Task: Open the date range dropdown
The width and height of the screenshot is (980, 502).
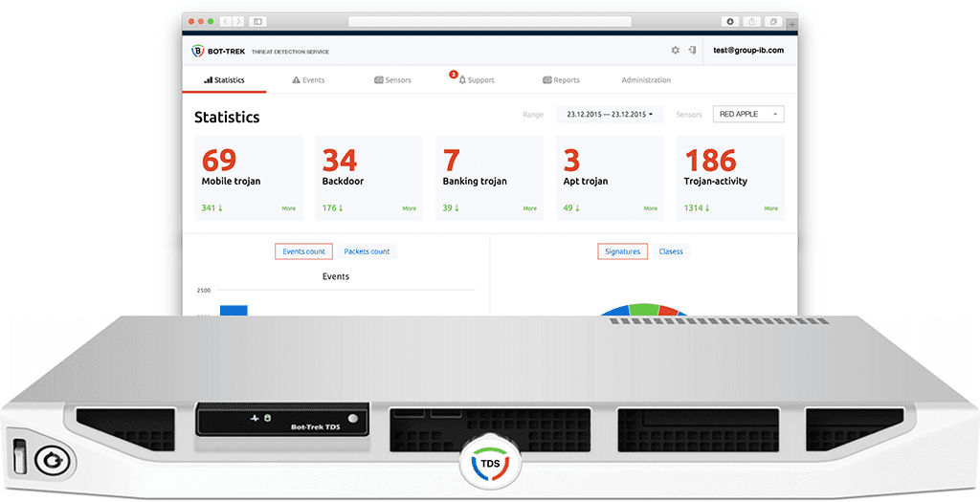Action: [x=610, y=114]
